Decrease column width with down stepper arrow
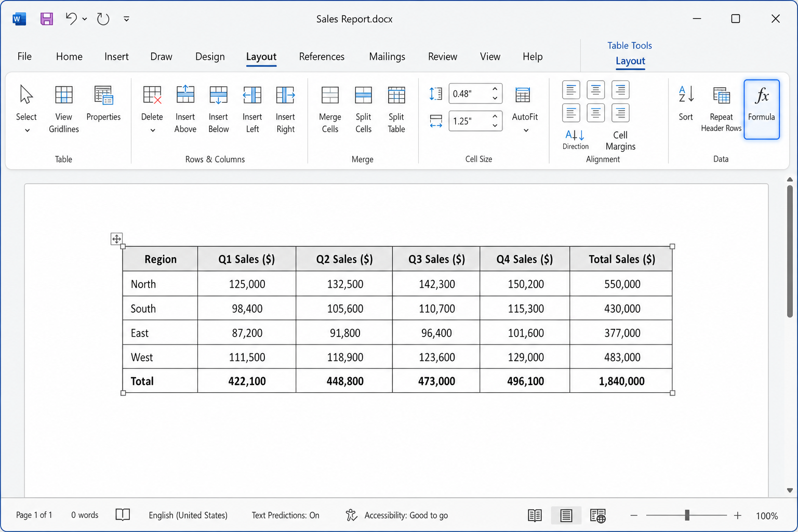Image resolution: width=798 pixels, height=532 pixels. pyautogui.click(x=495, y=126)
